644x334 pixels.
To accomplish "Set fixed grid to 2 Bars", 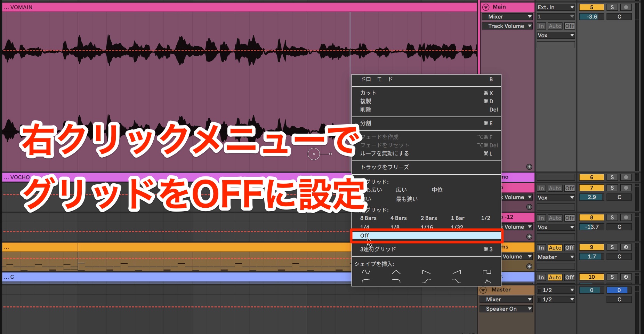I will click(x=429, y=218).
